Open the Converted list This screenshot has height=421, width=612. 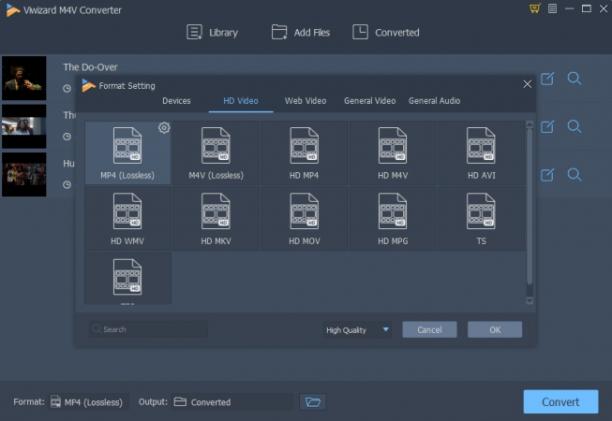click(386, 32)
